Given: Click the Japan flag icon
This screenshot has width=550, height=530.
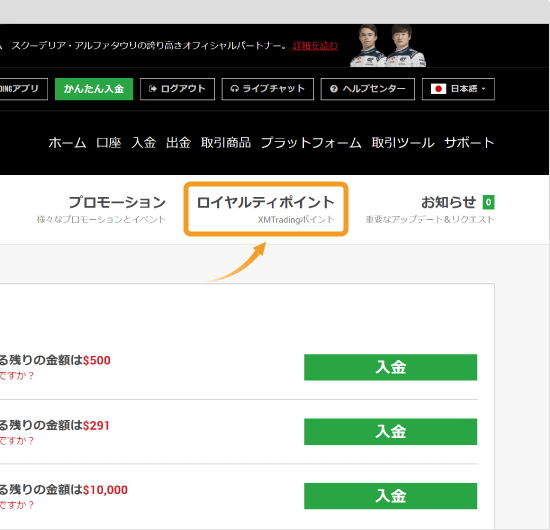Looking at the screenshot, I should coord(438,89).
